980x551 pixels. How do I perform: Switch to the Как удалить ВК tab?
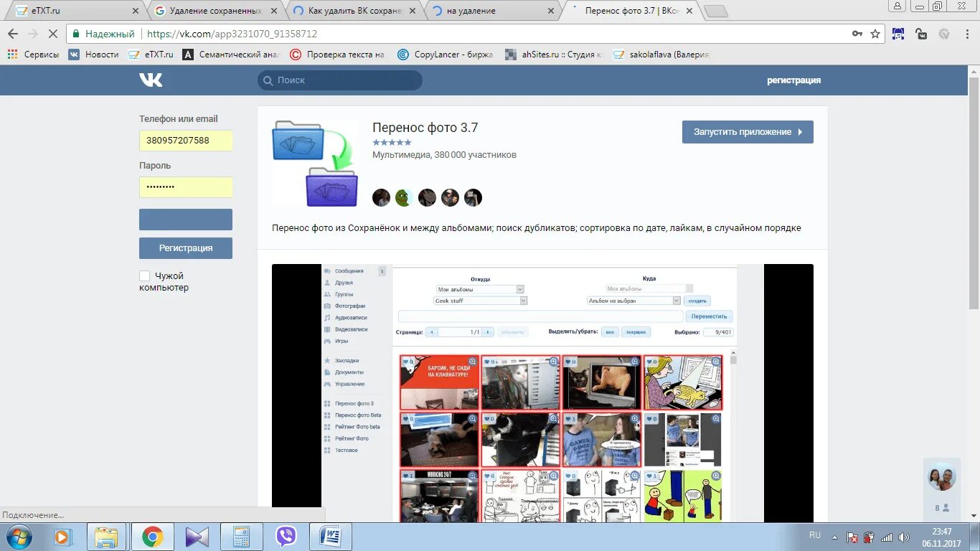pyautogui.click(x=354, y=11)
